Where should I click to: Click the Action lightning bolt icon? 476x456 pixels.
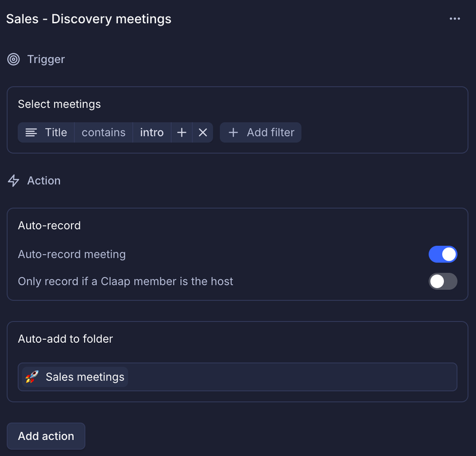pyautogui.click(x=13, y=181)
